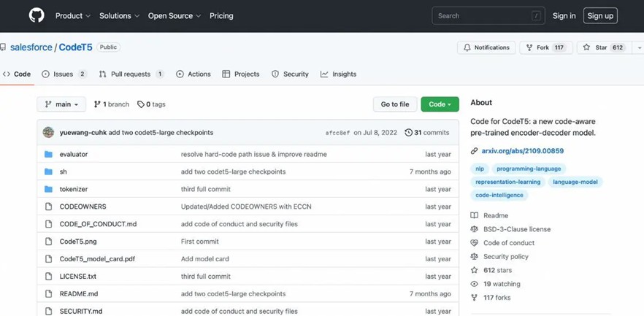Image resolution: width=644 pixels, height=316 pixels.
Task: Click the tokenizer folder icon
Action: pos(48,189)
